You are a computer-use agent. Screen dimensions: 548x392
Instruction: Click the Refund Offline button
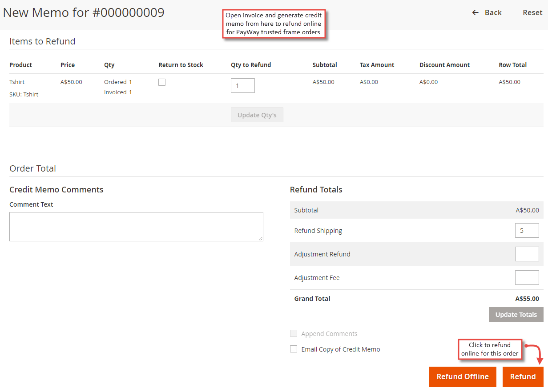tap(463, 376)
